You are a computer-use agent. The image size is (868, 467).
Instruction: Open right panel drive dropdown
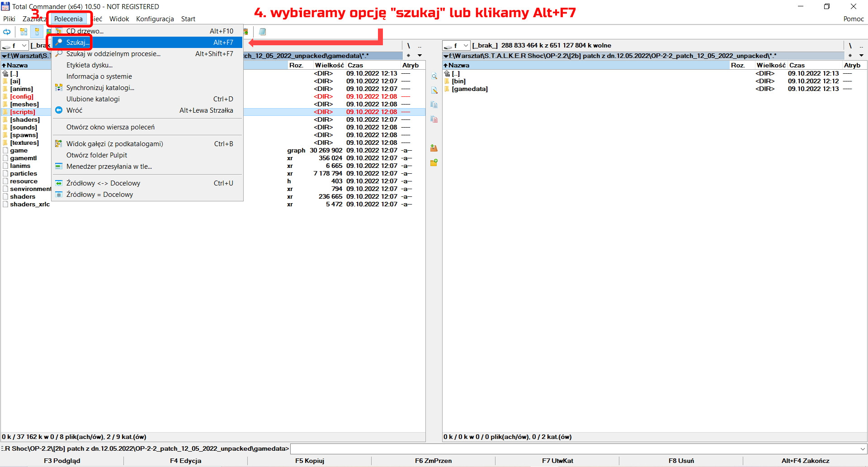coord(457,46)
